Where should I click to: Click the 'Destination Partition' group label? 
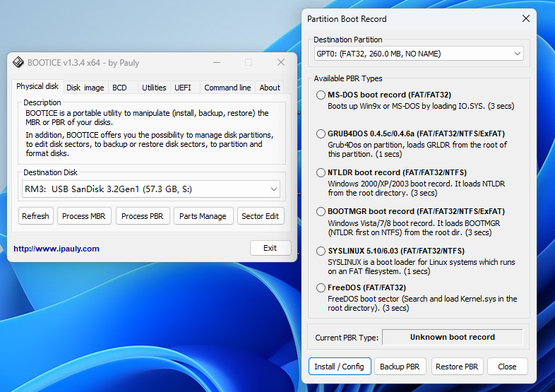pyautogui.click(x=348, y=40)
